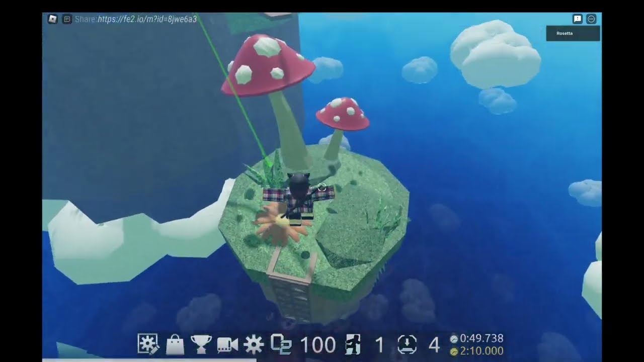Click the current run timer 0:49.738

[481, 338]
